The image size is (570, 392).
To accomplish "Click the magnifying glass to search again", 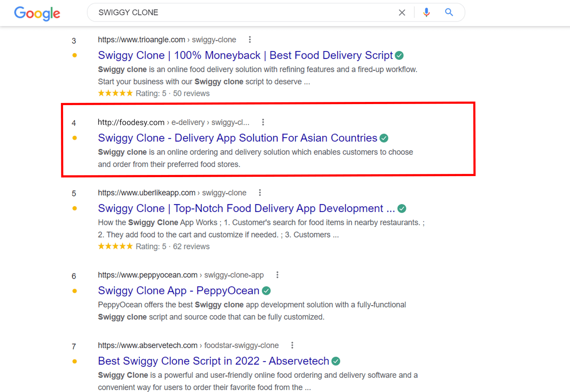I will coord(449,12).
